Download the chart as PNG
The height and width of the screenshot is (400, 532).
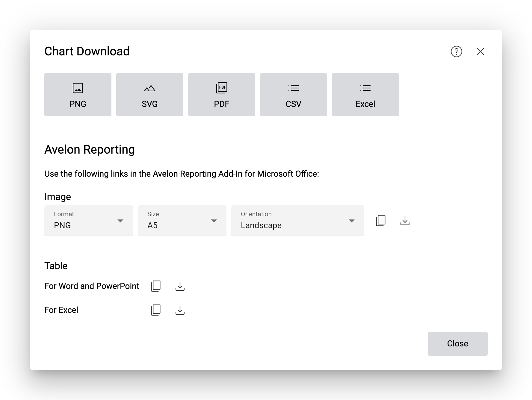pos(78,95)
